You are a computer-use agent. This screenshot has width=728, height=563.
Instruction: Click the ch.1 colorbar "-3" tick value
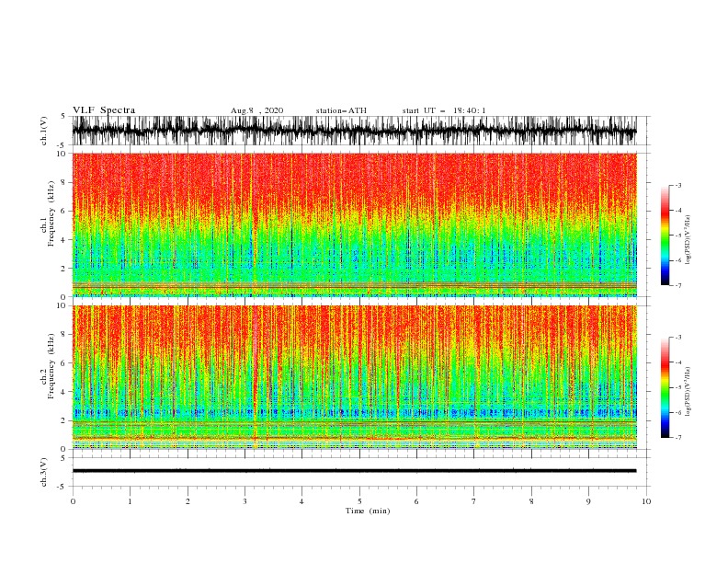click(678, 186)
